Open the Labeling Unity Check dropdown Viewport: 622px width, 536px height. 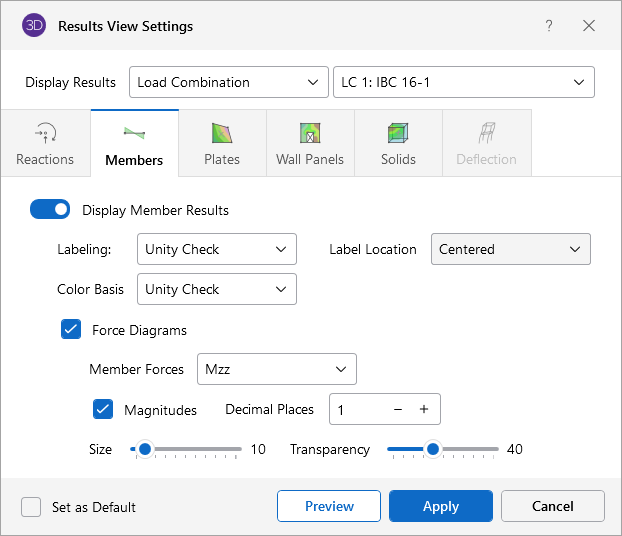point(216,249)
